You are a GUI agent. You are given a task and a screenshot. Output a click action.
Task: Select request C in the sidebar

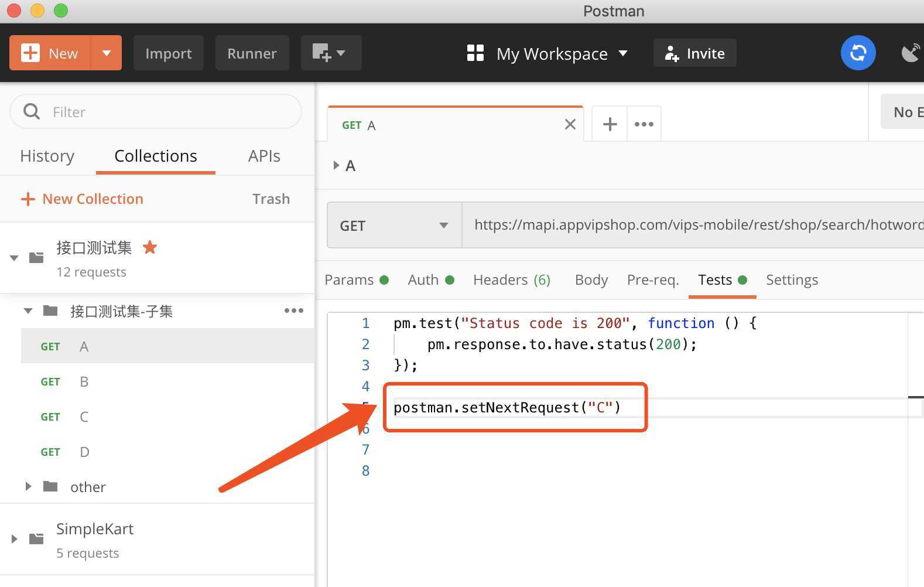pos(167,417)
